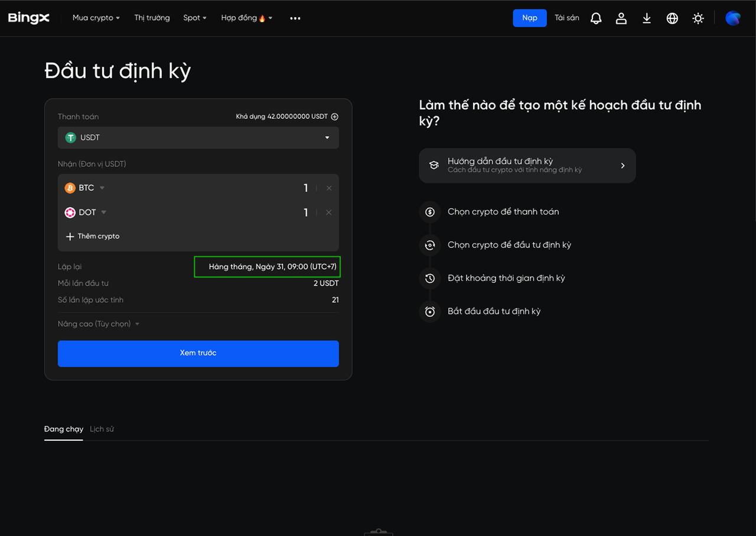756x536 pixels.
Task: Toggle light theme with sun icon
Action: 698,18
